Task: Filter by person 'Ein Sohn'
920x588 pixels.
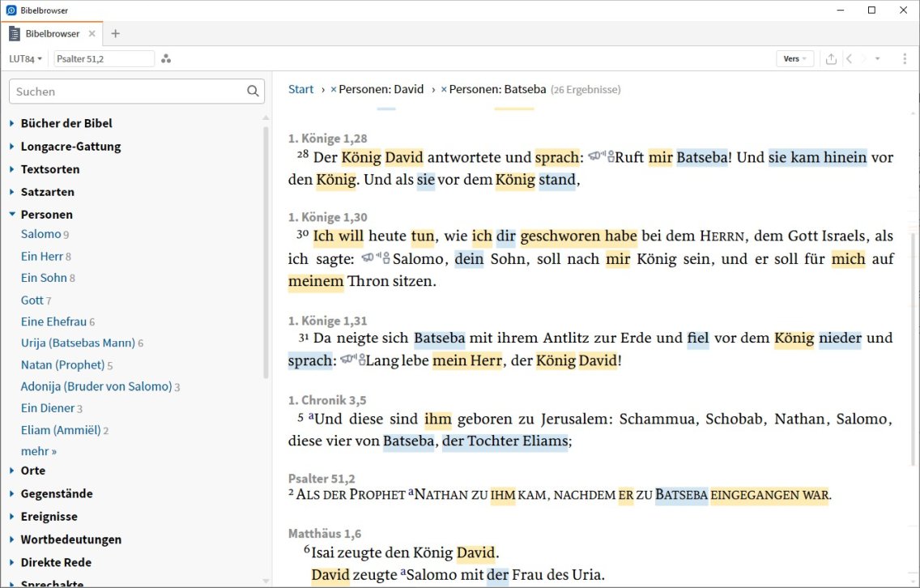Action: click(x=44, y=278)
